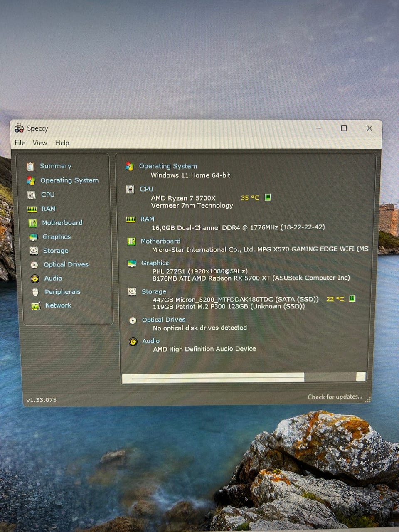Click the CPU temperature gauge icon
The width and height of the screenshot is (399, 532).
(x=268, y=197)
